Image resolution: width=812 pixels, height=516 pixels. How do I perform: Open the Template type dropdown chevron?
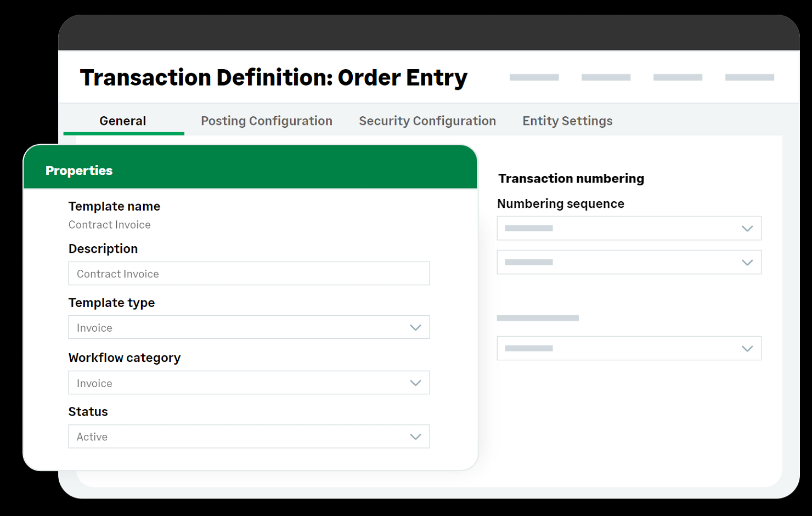pyautogui.click(x=415, y=327)
